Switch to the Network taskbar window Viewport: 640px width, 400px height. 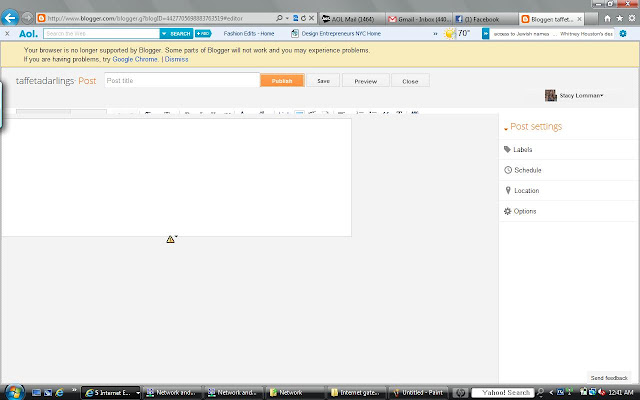[x=295, y=393]
